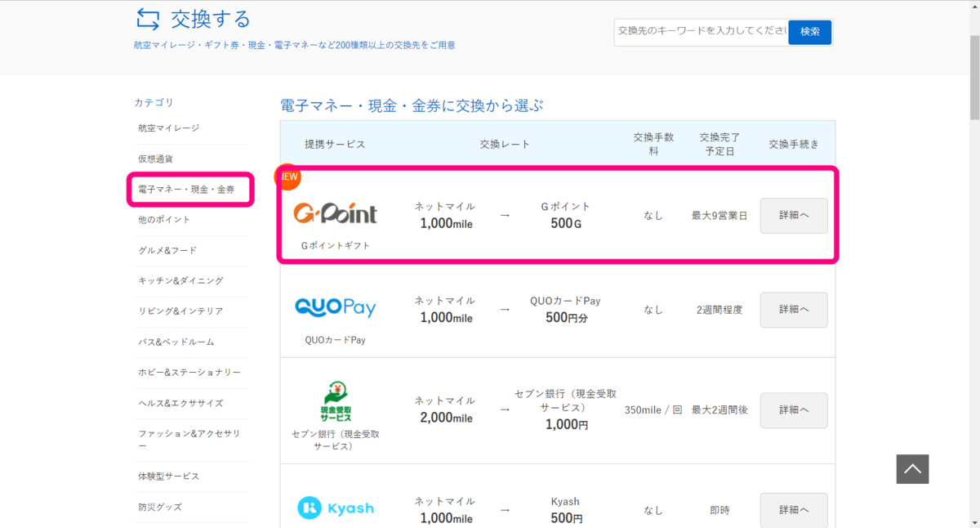Screen dimensions: 980x528
Task: Click the 2週間程度 completion value
Action: (x=719, y=310)
